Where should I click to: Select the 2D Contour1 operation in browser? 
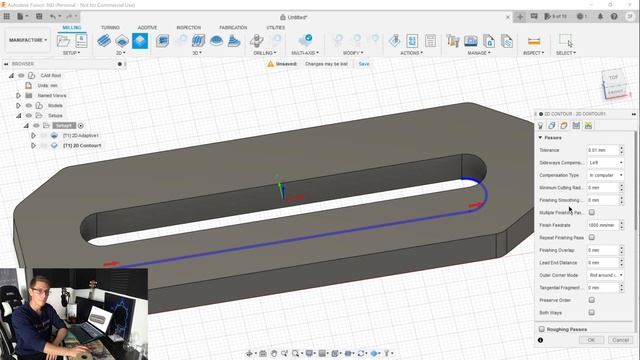click(82, 146)
